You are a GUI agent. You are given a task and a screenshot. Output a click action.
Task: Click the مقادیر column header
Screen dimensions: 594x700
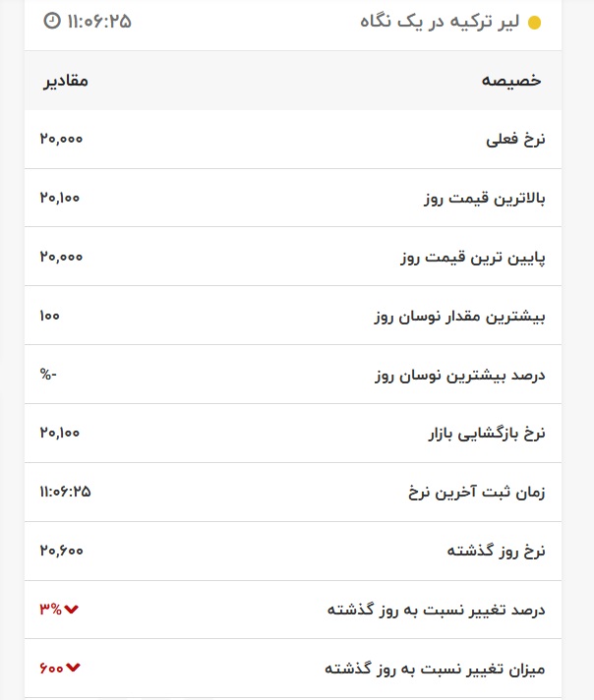coord(64,81)
